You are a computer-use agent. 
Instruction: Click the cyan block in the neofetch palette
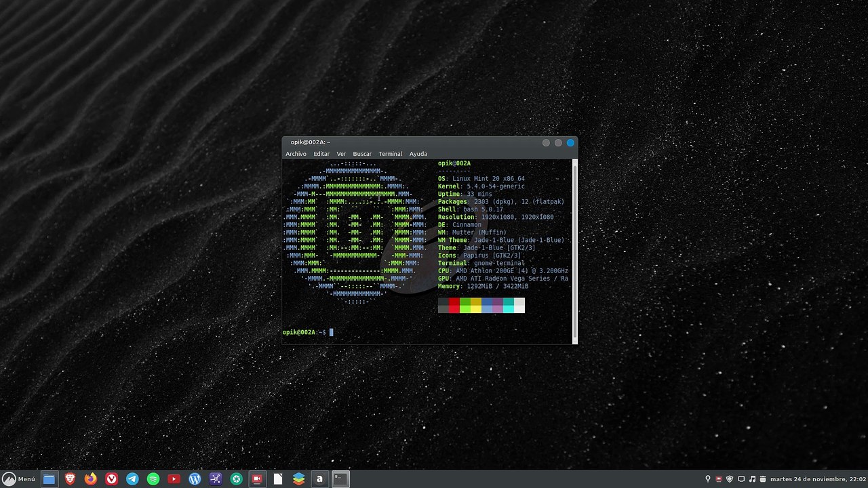click(x=509, y=306)
